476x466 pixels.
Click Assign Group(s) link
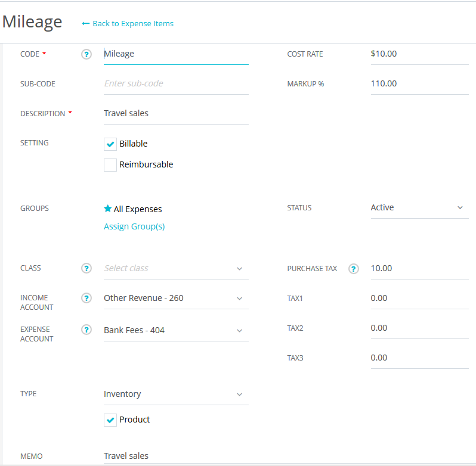(x=134, y=226)
